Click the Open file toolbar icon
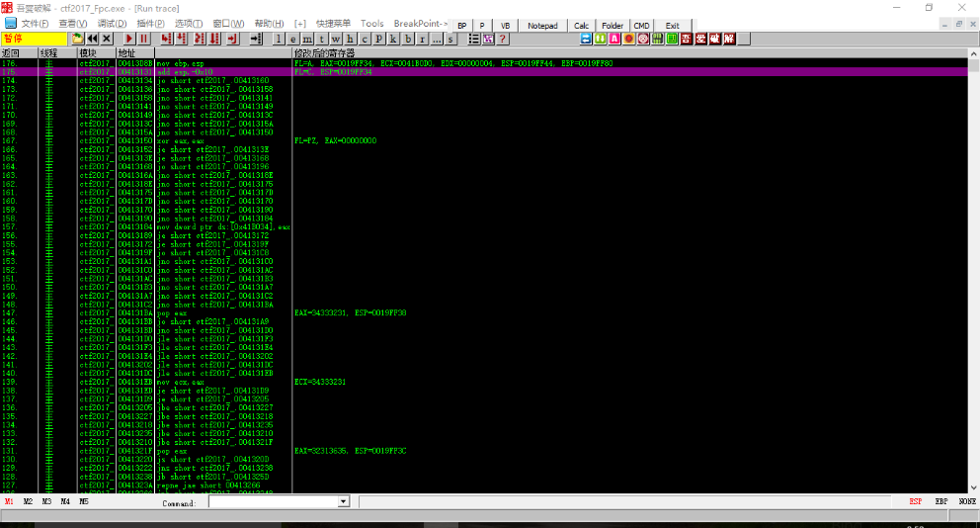This screenshot has width=980, height=528. 77,39
